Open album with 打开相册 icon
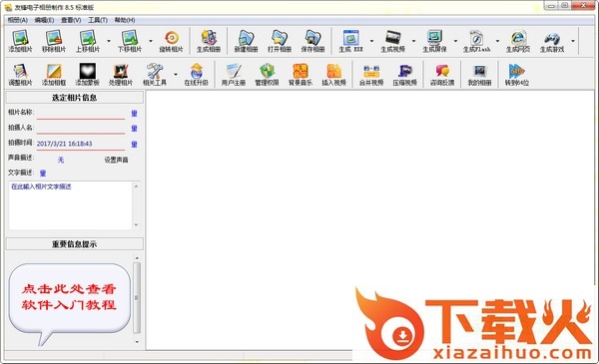The image size is (599, 364). click(x=280, y=38)
